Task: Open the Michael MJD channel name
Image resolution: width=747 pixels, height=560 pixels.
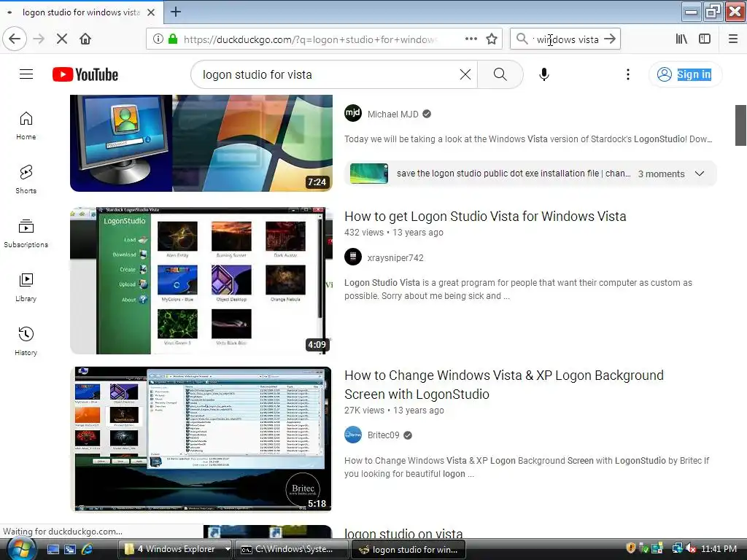Action: (x=392, y=114)
